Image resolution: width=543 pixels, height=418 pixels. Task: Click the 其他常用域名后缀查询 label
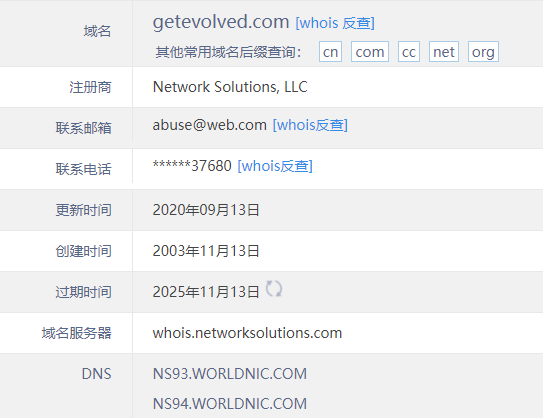pyautogui.click(x=229, y=52)
